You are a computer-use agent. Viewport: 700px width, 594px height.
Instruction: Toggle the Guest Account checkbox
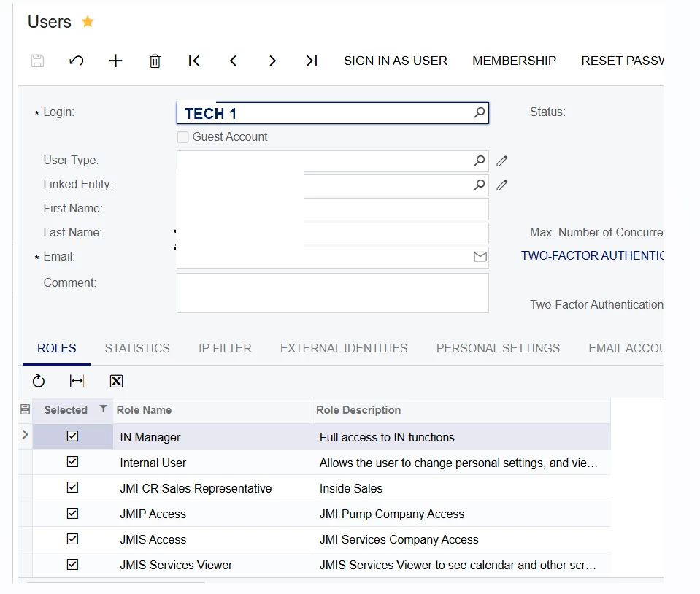pyautogui.click(x=182, y=137)
